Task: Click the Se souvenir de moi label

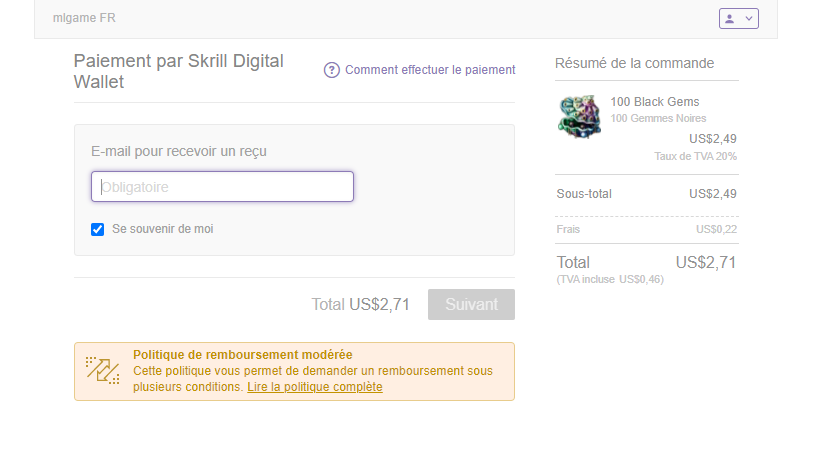Action: (162, 229)
